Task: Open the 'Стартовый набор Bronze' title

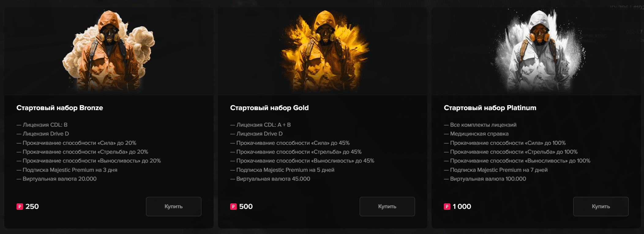Action: (60, 108)
